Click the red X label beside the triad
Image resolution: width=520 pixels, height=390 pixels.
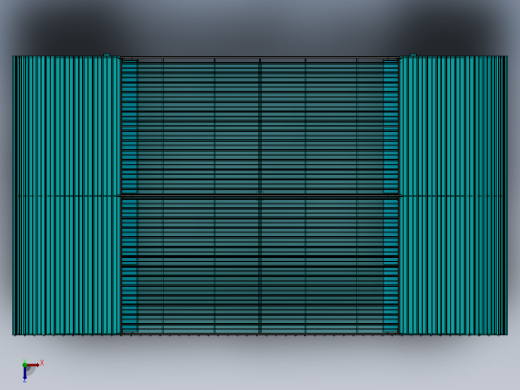coord(42,363)
